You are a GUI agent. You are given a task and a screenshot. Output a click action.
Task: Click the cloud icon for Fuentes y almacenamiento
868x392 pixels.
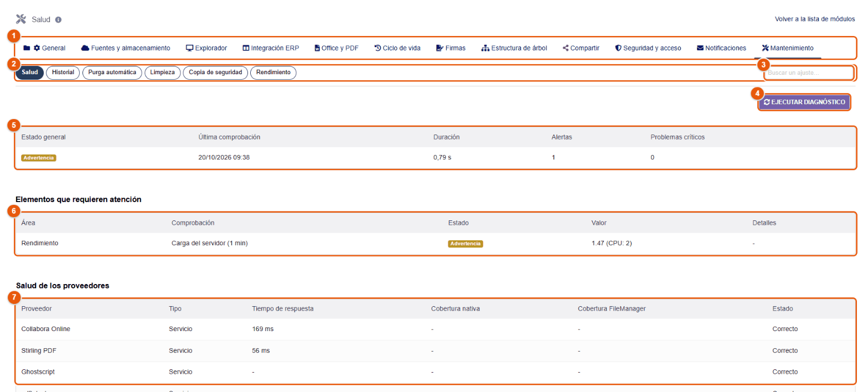(85, 48)
